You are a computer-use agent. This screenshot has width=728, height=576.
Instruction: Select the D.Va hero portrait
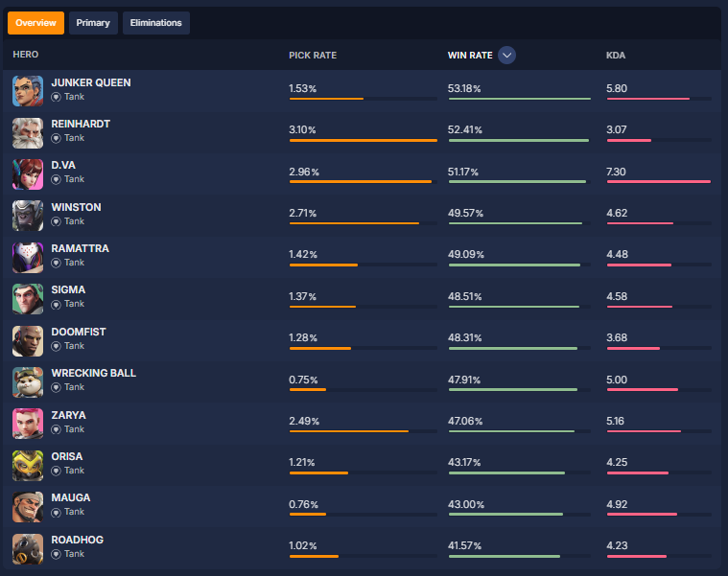point(28,173)
